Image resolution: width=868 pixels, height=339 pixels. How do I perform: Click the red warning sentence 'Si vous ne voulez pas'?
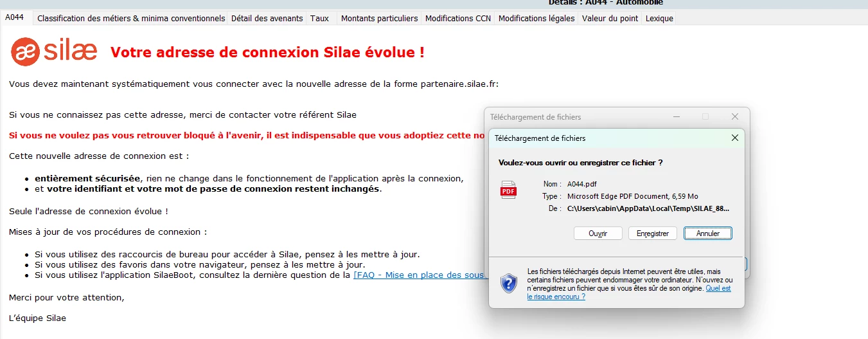(x=247, y=135)
